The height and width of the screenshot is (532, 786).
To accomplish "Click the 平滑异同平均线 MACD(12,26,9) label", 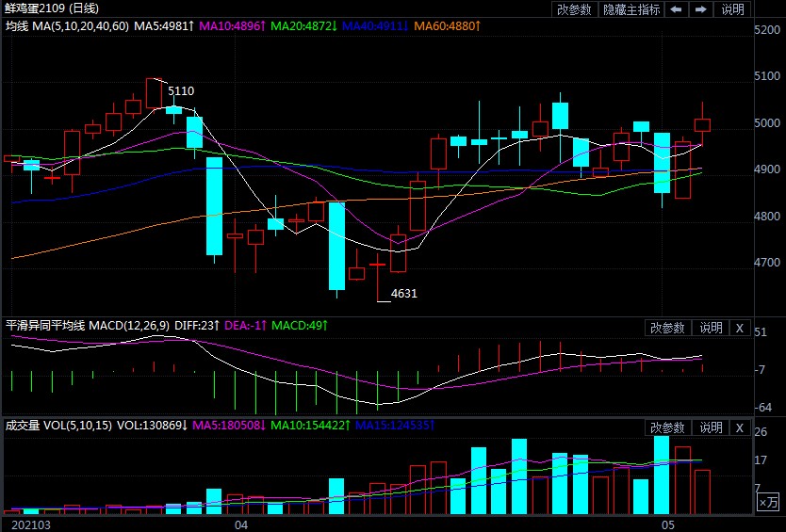I will 88,326.
